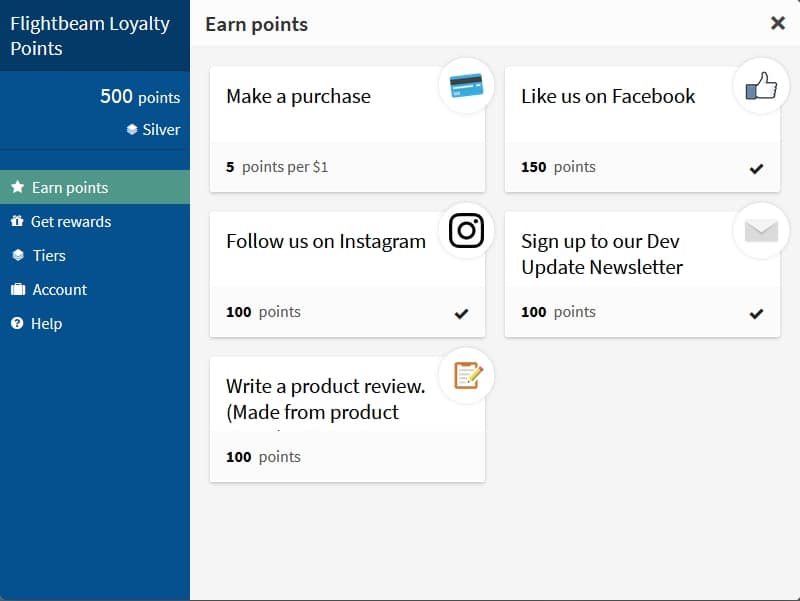Open the Write a product review card
This screenshot has height=601, width=800.
point(326,398)
